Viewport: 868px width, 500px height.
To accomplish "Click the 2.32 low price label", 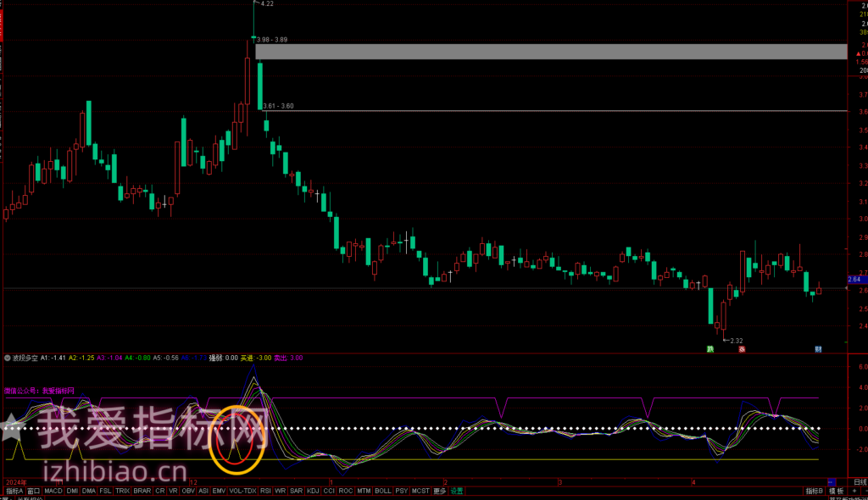I will pyautogui.click(x=737, y=341).
